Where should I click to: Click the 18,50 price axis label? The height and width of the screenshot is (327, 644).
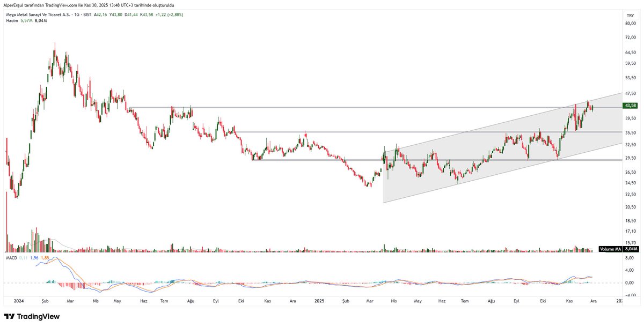point(630,221)
